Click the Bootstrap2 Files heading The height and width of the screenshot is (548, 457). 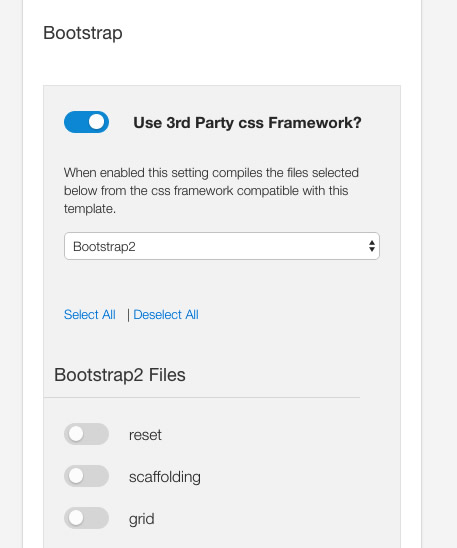coord(120,375)
